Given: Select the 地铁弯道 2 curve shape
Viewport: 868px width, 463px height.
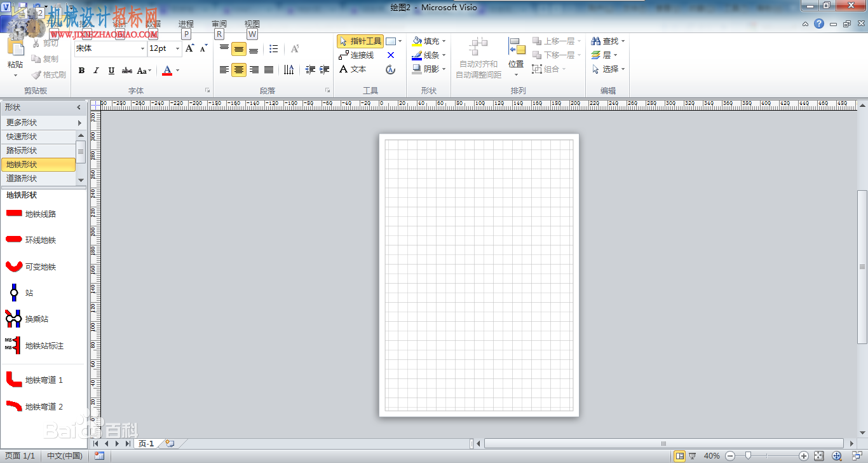Looking at the screenshot, I should click(x=35, y=407).
